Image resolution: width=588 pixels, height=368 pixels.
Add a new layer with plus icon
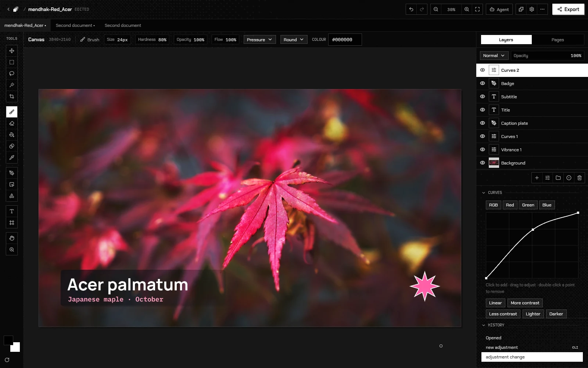[x=537, y=178]
